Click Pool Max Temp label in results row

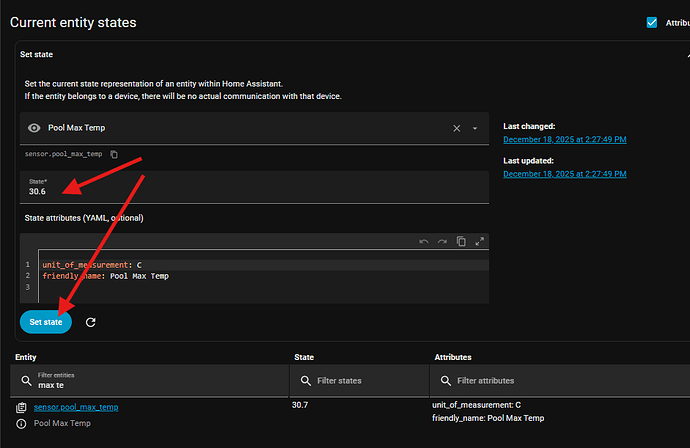(62, 423)
